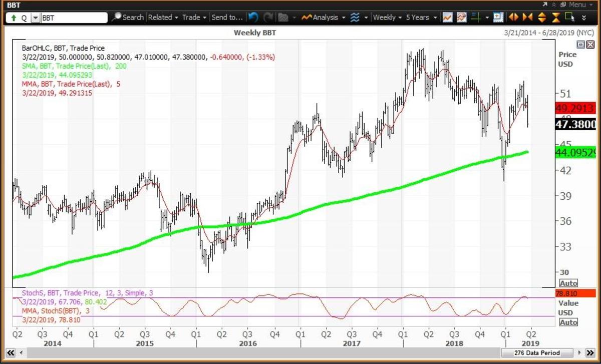
Task: Click the green rectangle zoom selection icon
Action: [x=570, y=18]
